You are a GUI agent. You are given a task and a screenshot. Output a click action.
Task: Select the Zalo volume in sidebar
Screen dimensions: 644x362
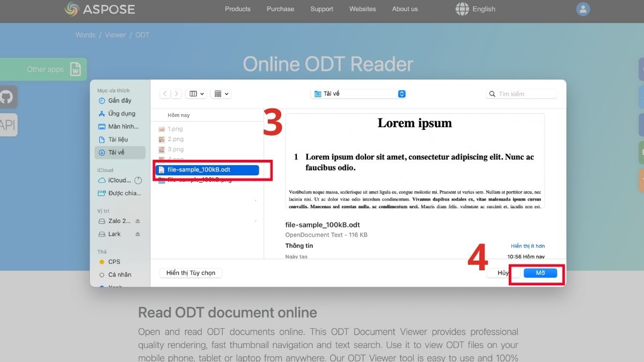tap(114, 221)
